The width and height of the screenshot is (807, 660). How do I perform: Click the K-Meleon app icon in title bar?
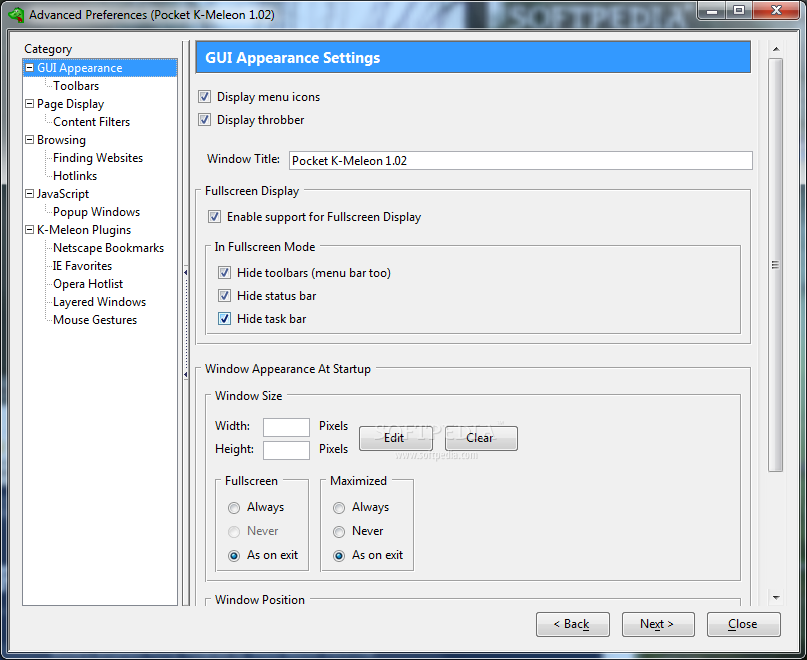[x=16, y=15]
